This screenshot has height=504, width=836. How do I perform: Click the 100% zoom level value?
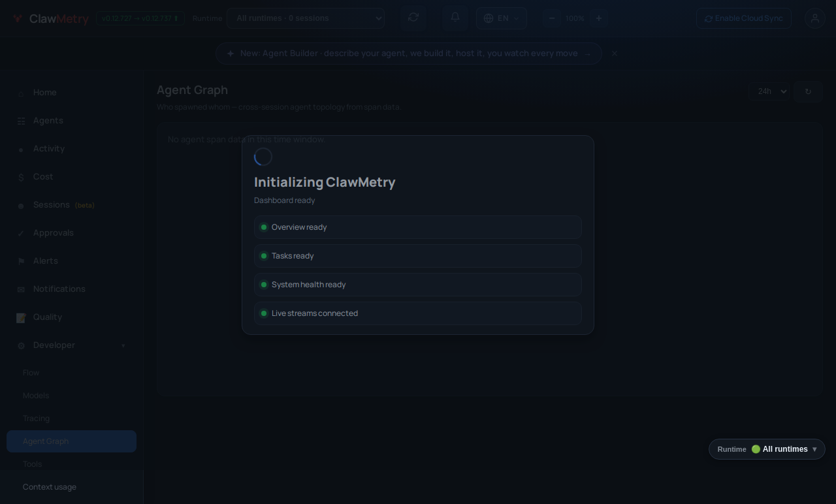tap(575, 18)
